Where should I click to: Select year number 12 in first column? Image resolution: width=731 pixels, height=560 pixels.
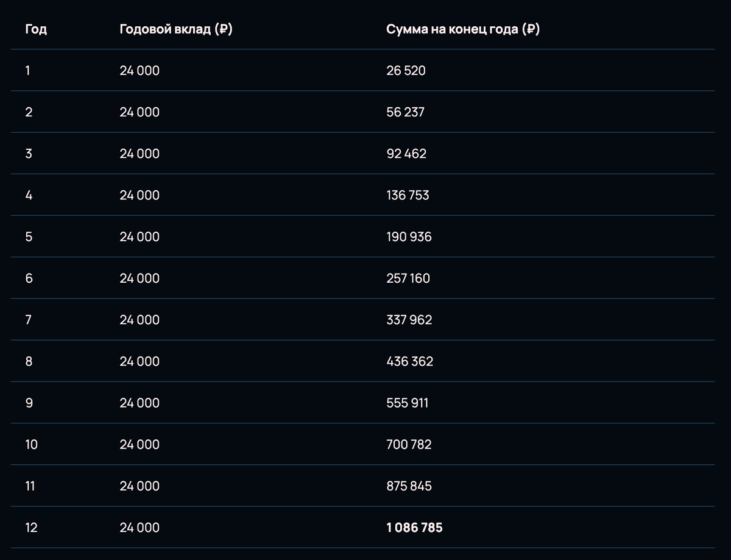(x=31, y=528)
